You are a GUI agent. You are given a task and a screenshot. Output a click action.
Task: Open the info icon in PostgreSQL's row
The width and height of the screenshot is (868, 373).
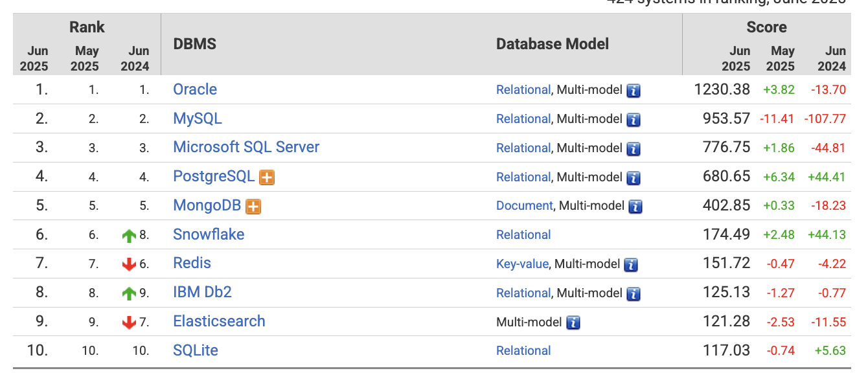634,178
